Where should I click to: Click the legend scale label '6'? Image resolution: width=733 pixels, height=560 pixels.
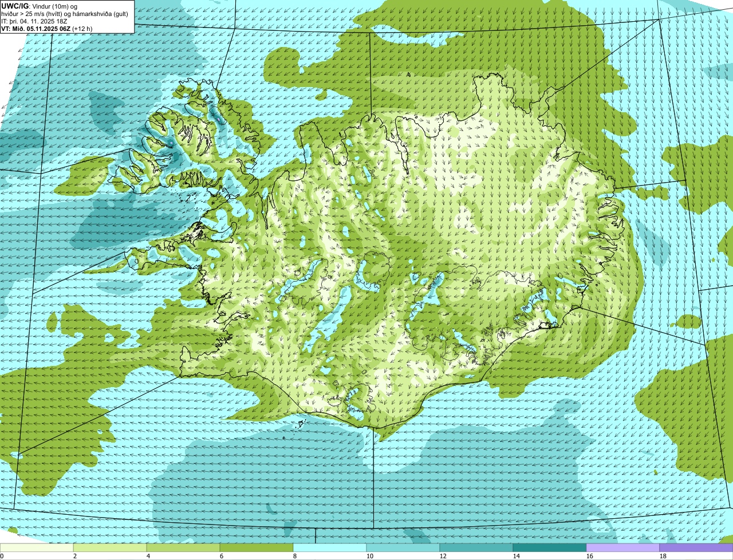click(222, 556)
